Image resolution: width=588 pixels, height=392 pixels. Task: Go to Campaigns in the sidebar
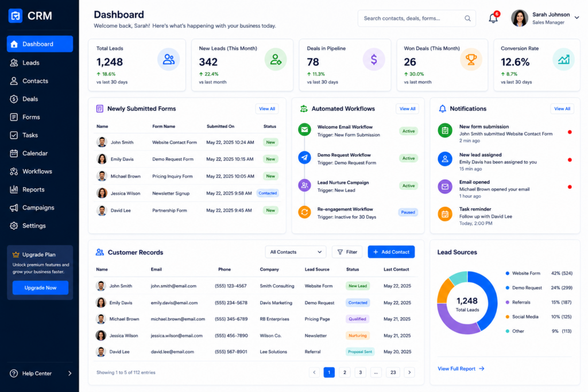[x=40, y=208]
